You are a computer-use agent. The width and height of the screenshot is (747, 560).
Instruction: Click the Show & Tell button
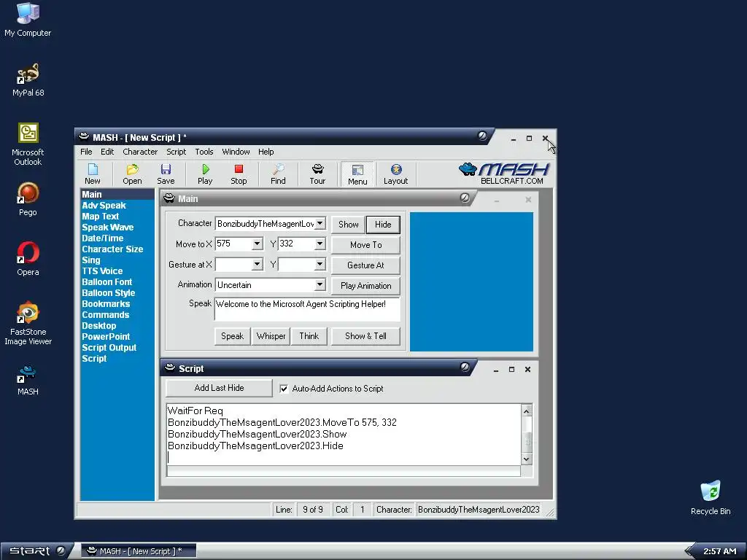(366, 335)
